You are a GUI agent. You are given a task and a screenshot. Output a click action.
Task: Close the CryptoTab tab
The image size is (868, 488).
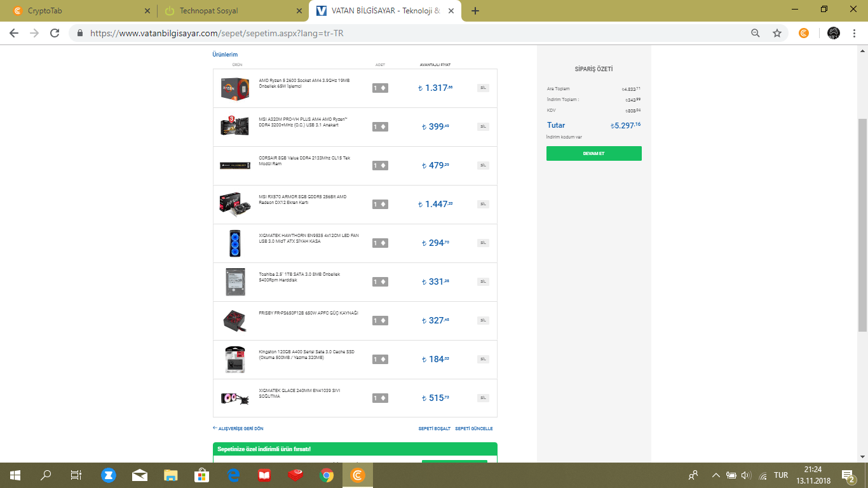(x=147, y=11)
